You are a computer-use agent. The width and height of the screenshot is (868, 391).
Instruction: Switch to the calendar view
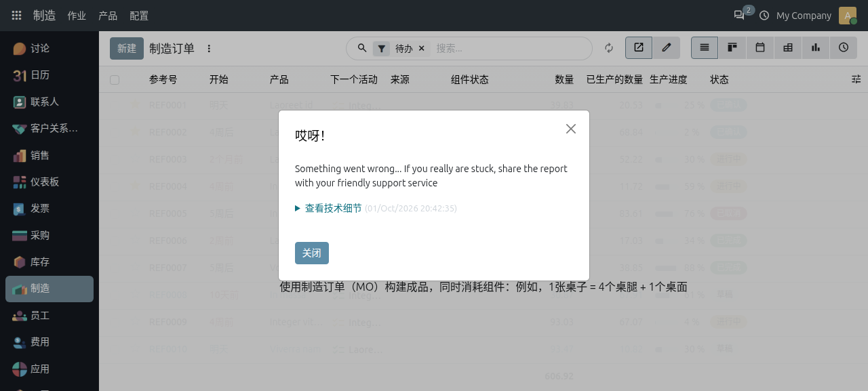760,47
